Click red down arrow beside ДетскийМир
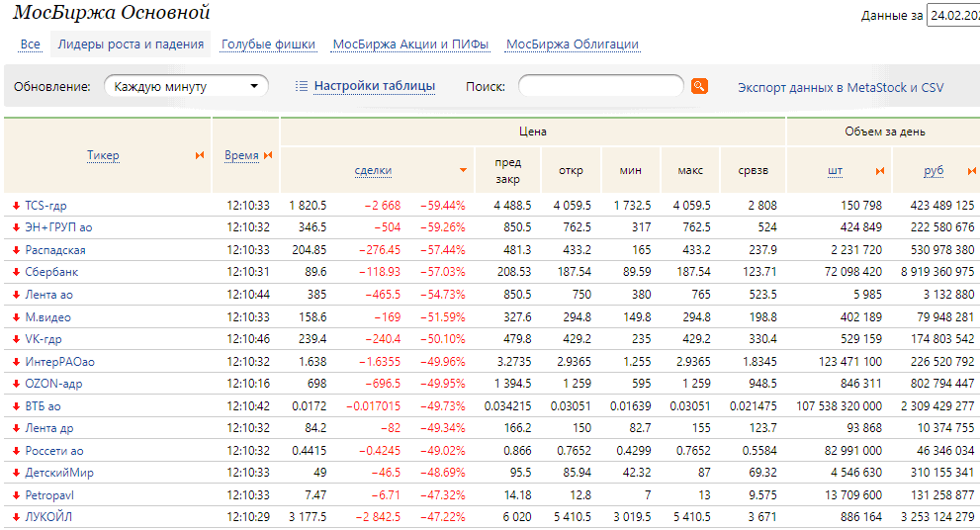 (16, 473)
